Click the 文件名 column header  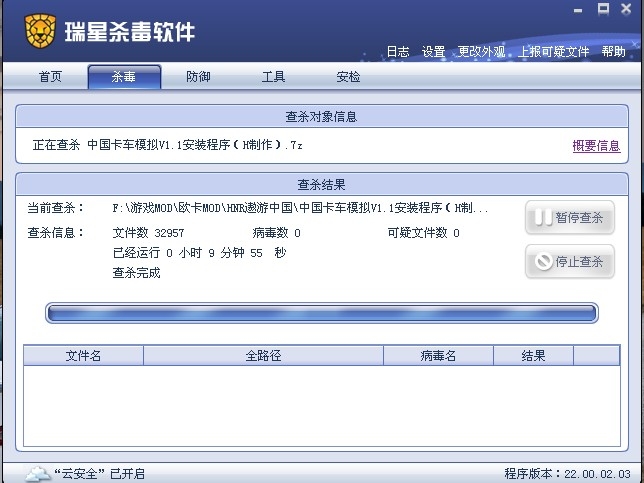[83, 356]
